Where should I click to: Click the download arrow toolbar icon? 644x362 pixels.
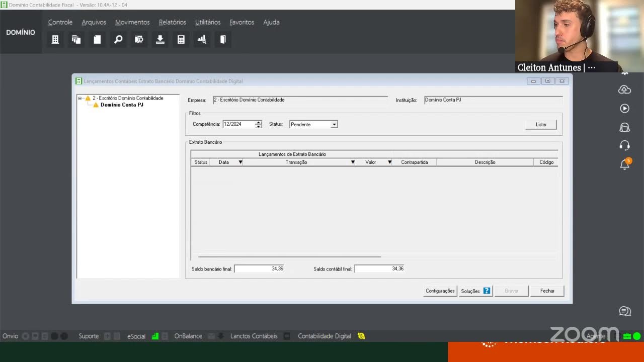coord(160,39)
